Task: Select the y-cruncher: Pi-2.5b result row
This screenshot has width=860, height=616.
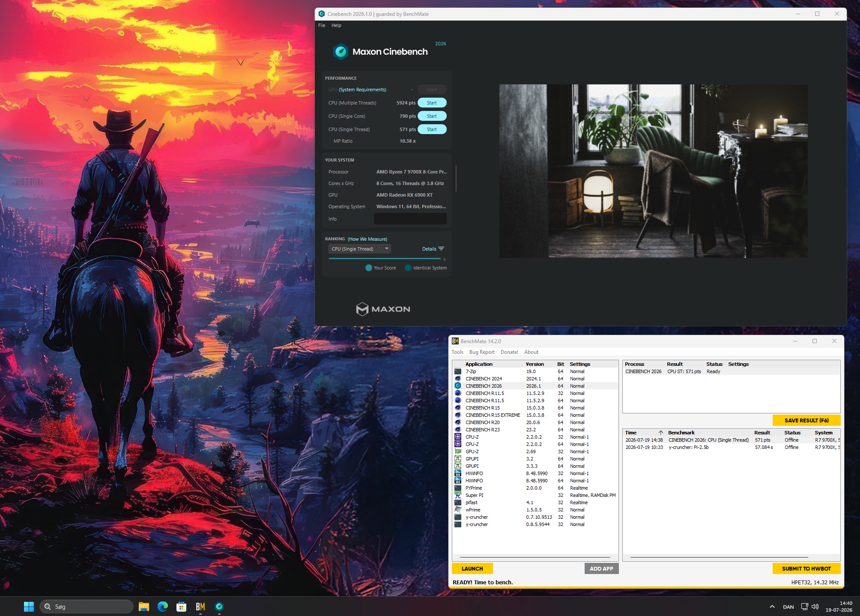Action: coord(732,447)
